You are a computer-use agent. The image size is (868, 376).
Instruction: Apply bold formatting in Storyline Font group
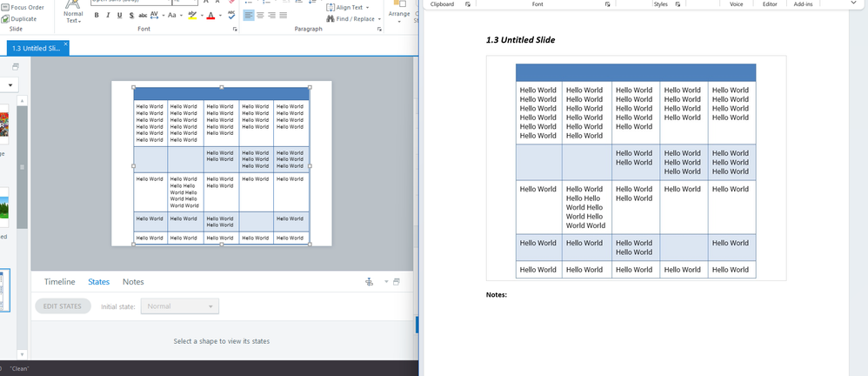[x=97, y=16]
